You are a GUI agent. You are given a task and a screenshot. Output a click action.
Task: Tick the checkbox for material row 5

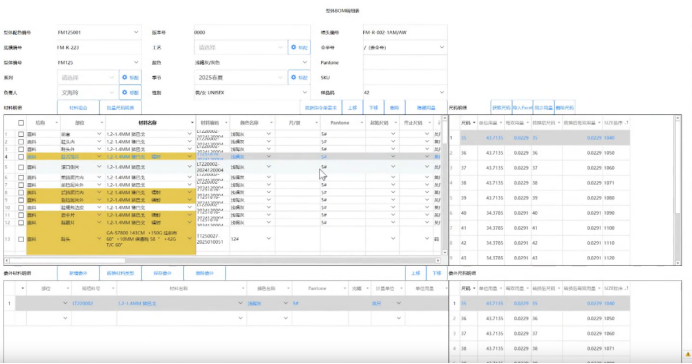click(21, 167)
